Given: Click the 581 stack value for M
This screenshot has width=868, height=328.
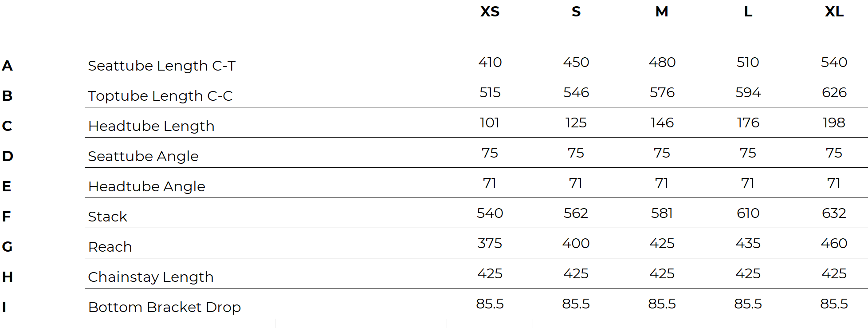Looking at the screenshot, I should 662,213.
